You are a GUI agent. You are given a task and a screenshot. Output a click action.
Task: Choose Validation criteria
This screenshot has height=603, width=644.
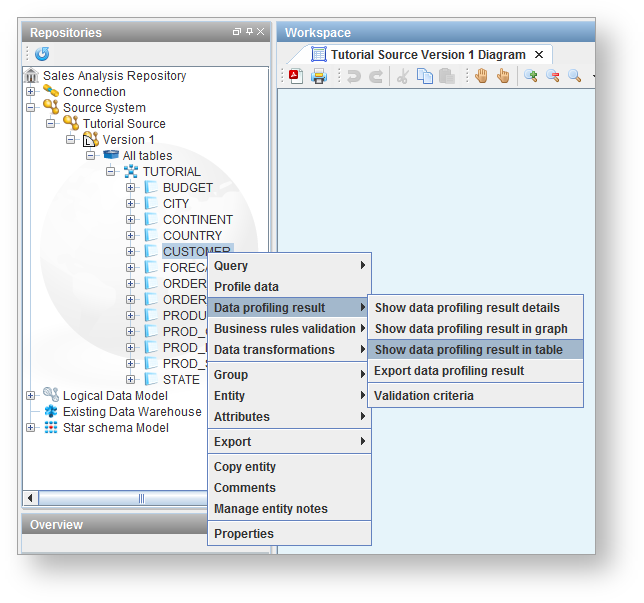(476, 396)
